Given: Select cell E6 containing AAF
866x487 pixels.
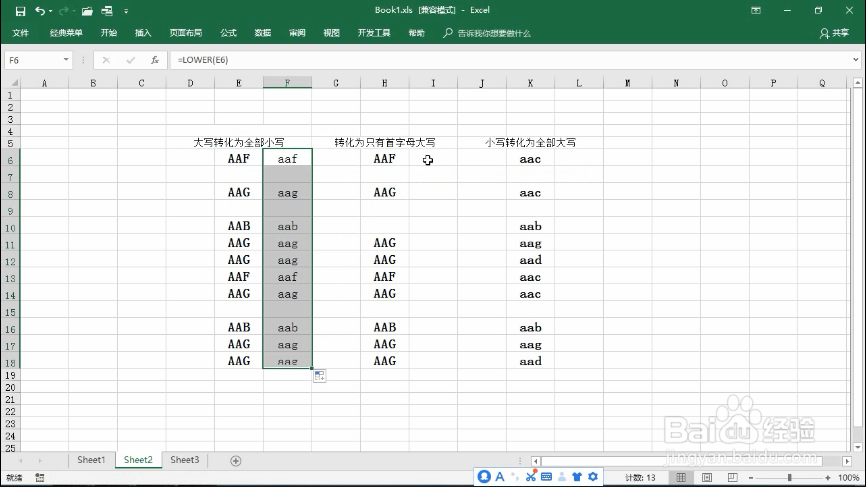Looking at the screenshot, I should pos(239,159).
